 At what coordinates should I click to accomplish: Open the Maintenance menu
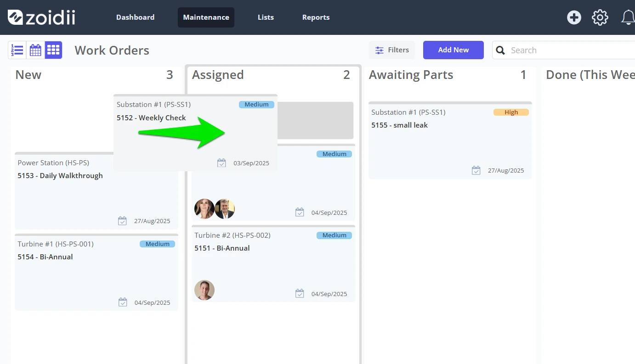(x=206, y=17)
